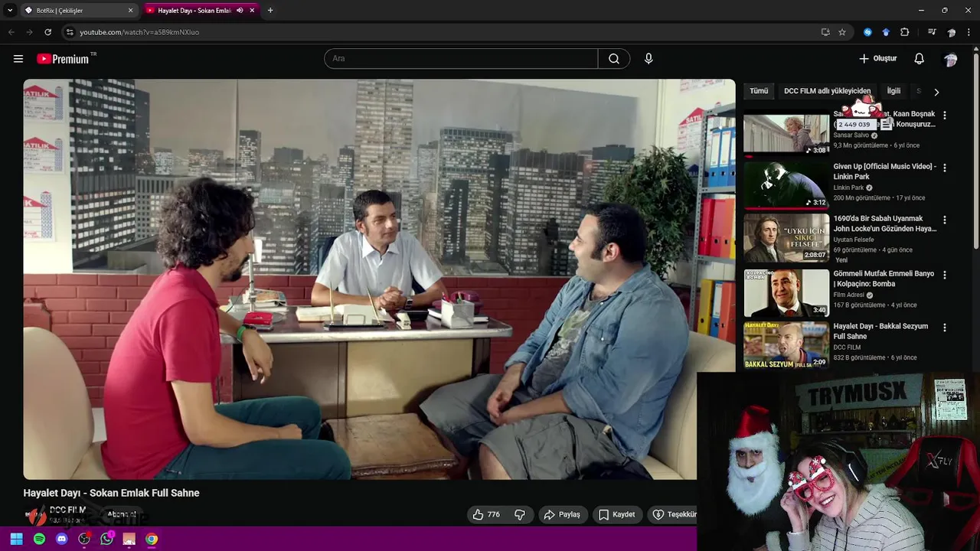The width and height of the screenshot is (980, 551).
Task: Open the DCC FILM channel link
Action: point(67,510)
